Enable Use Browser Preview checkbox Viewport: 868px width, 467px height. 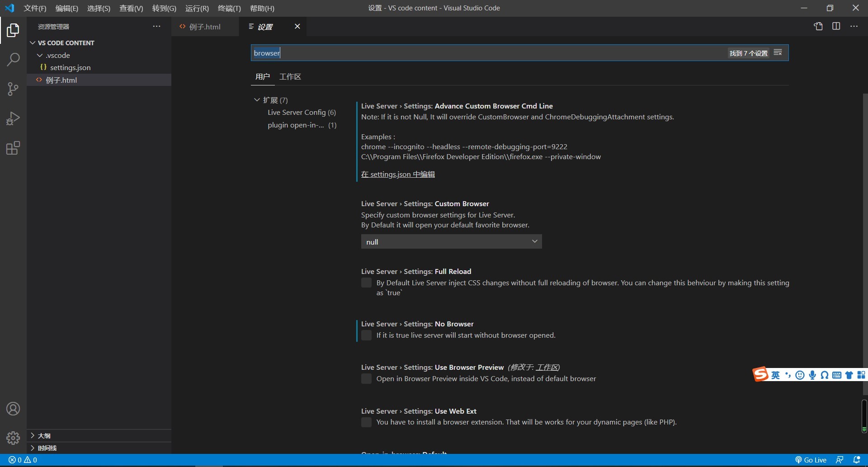pos(366,379)
